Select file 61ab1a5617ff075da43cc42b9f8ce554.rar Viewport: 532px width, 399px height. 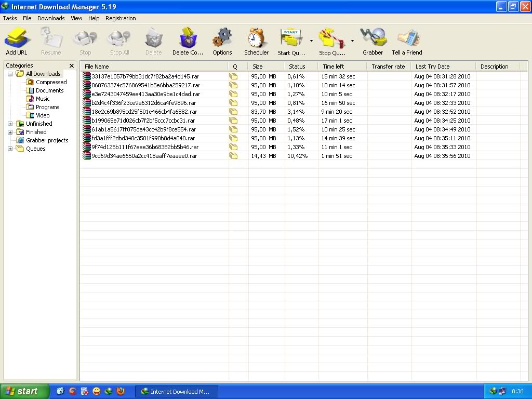point(144,129)
